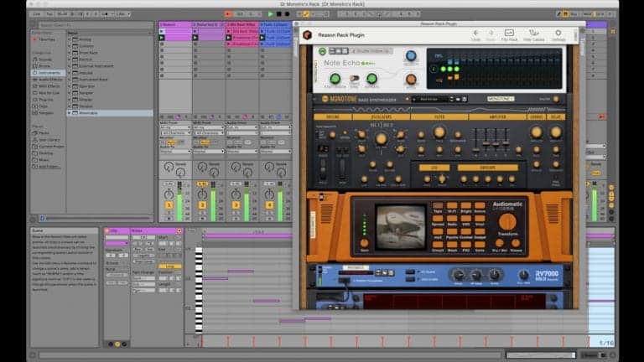Adjust the Monotone filter frequency knob

(439, 132)
